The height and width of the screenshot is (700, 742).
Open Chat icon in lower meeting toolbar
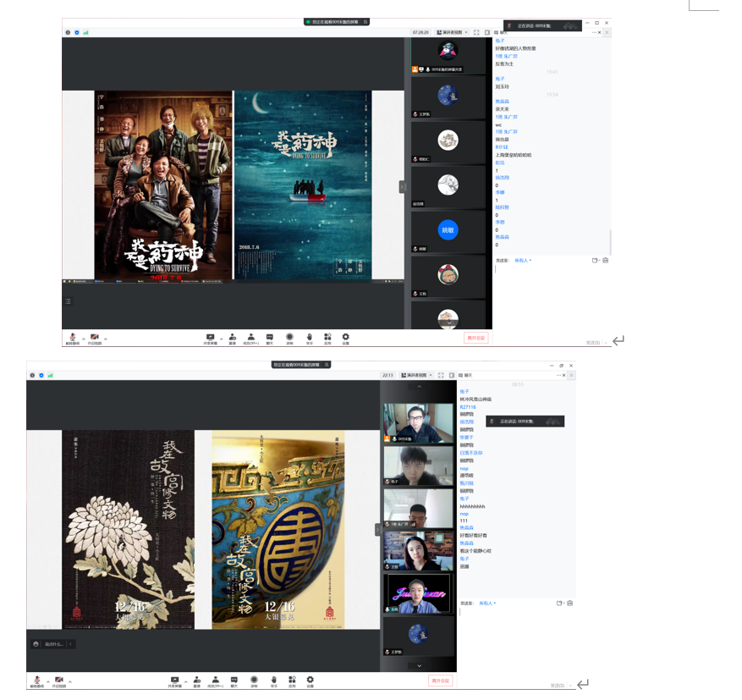[234, 680]
